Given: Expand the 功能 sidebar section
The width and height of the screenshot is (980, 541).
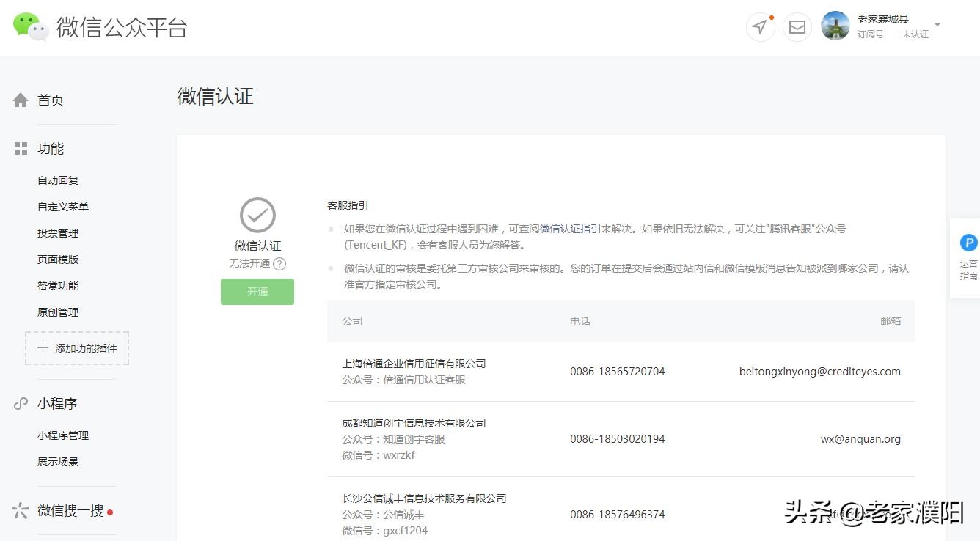Looking at the screenshot, I should click(50, 148).
